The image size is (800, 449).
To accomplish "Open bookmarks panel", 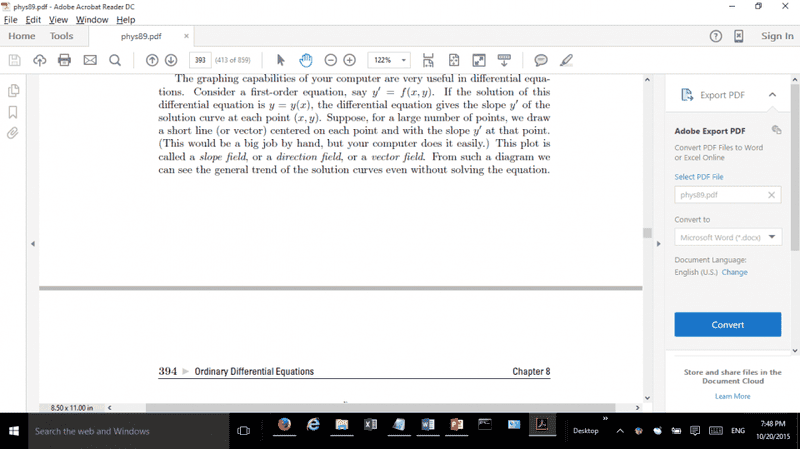I will click(13, 112).
